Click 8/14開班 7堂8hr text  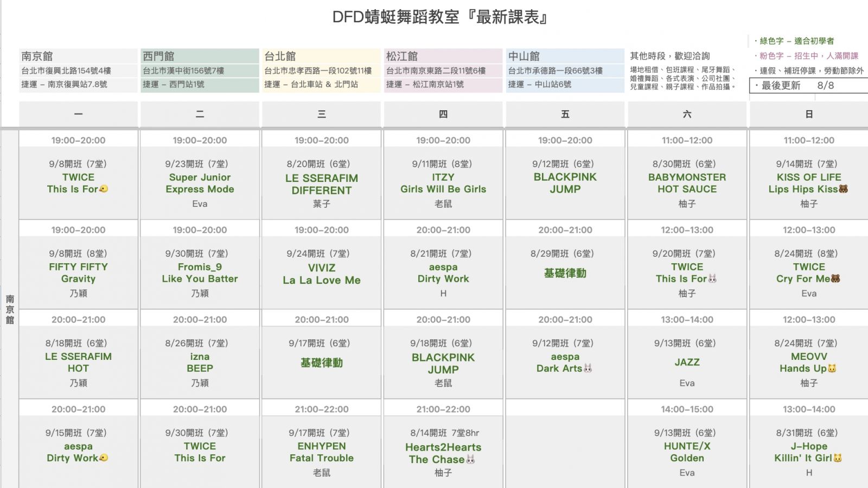click(x=444, y=433)
